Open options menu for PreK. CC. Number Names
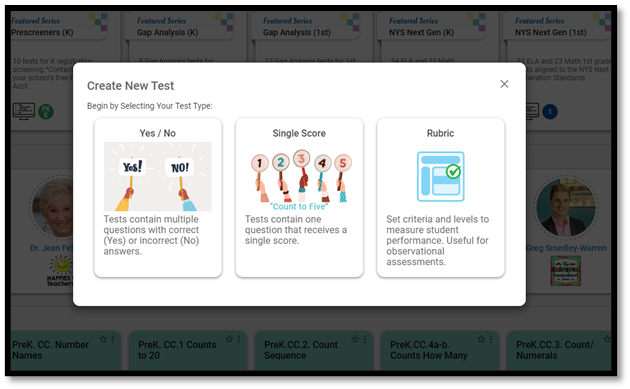Viewport: 630px width, 389px height. [113, 339]
